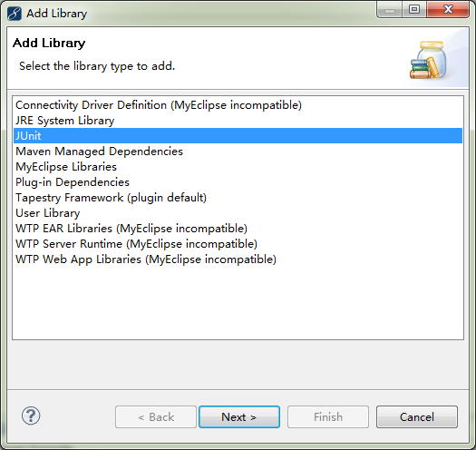
Task: Click the library jar and books image
Action: tap(428, 61)
